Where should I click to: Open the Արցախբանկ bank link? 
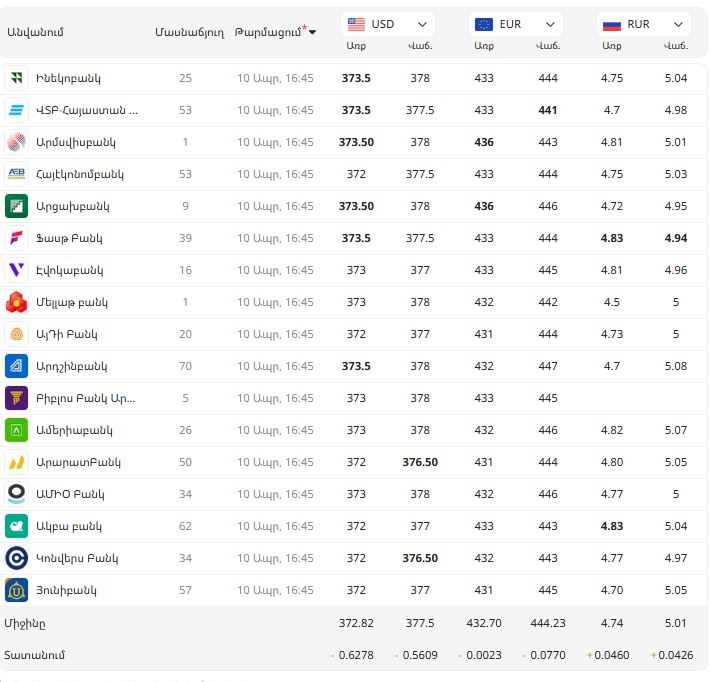coord(72,206)
